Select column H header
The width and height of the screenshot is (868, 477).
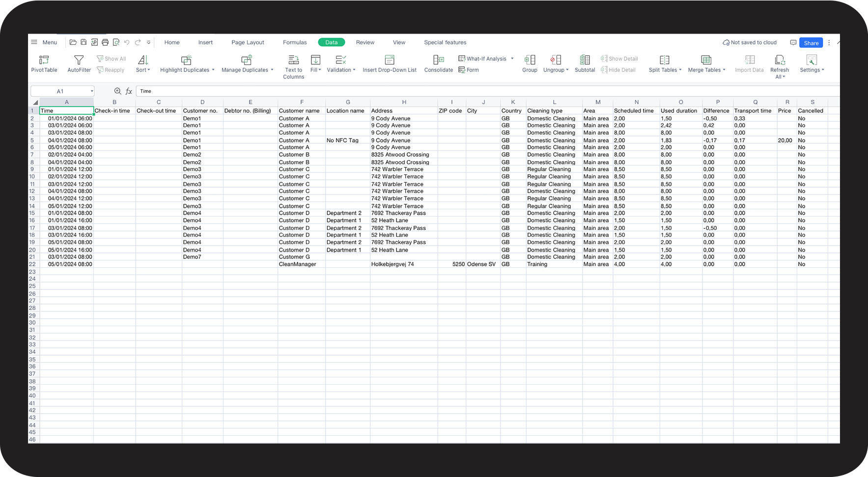pos(404,102)
